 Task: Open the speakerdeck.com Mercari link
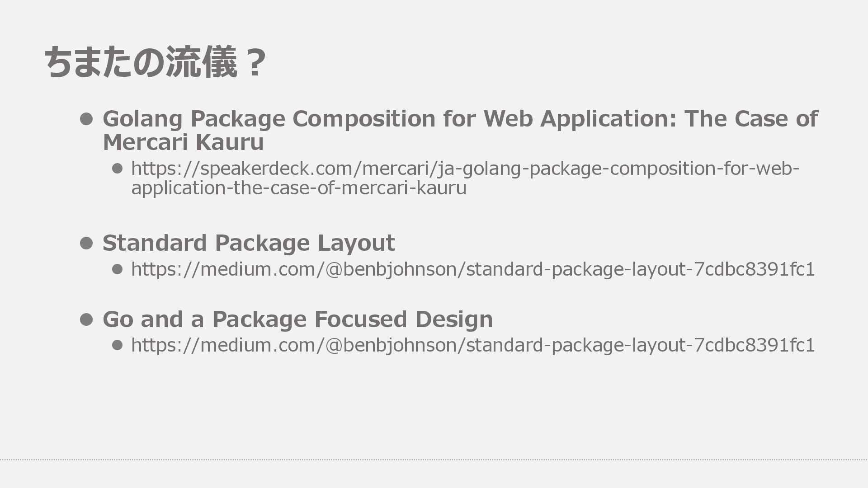pos(465,169)
